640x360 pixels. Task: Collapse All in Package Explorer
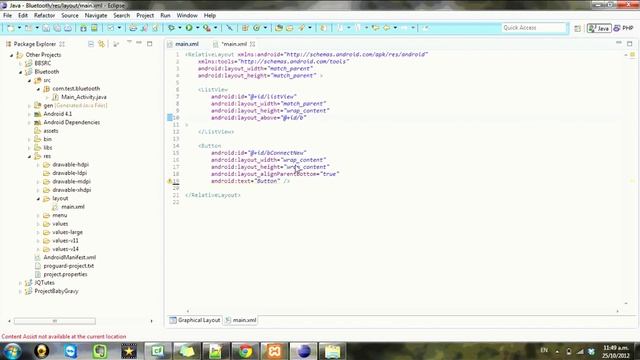(x=91, y=44)
